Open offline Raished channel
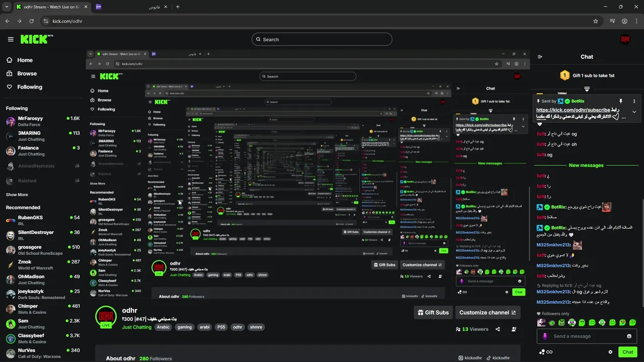The image size is (644, 362). coord(43,180)
